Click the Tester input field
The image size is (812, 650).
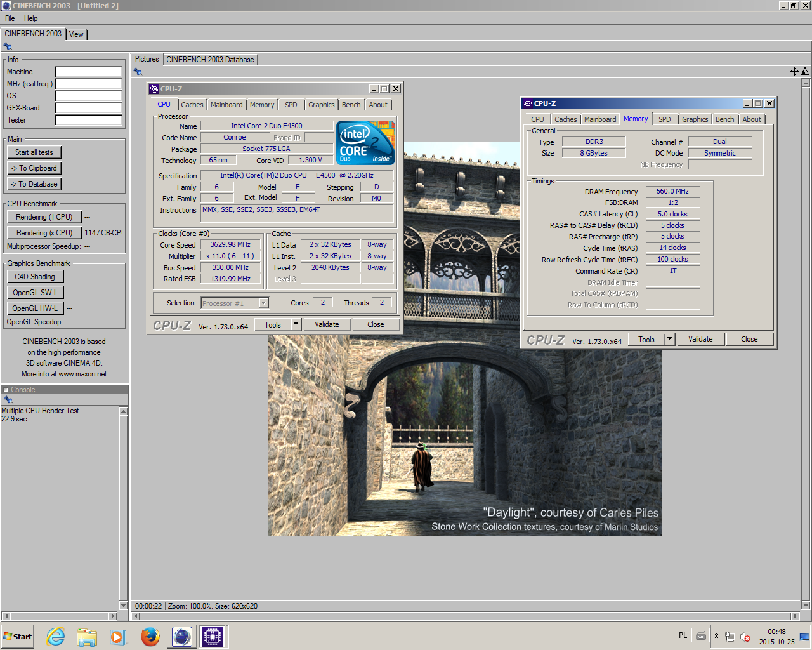tap(89, 120)
